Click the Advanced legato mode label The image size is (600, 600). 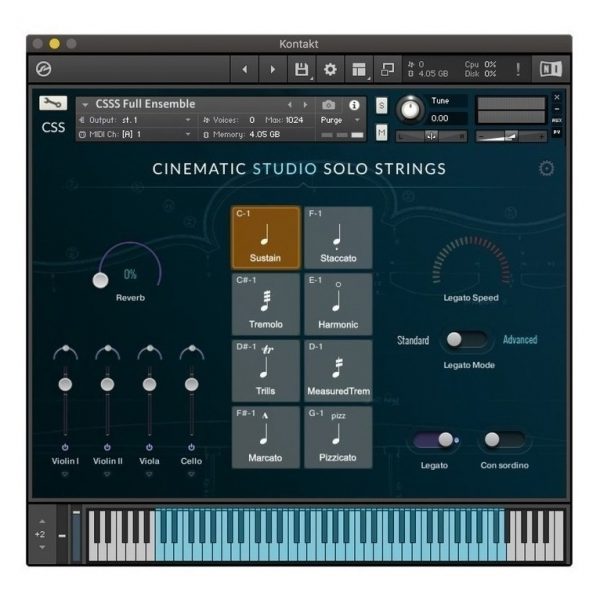point(520,339)
